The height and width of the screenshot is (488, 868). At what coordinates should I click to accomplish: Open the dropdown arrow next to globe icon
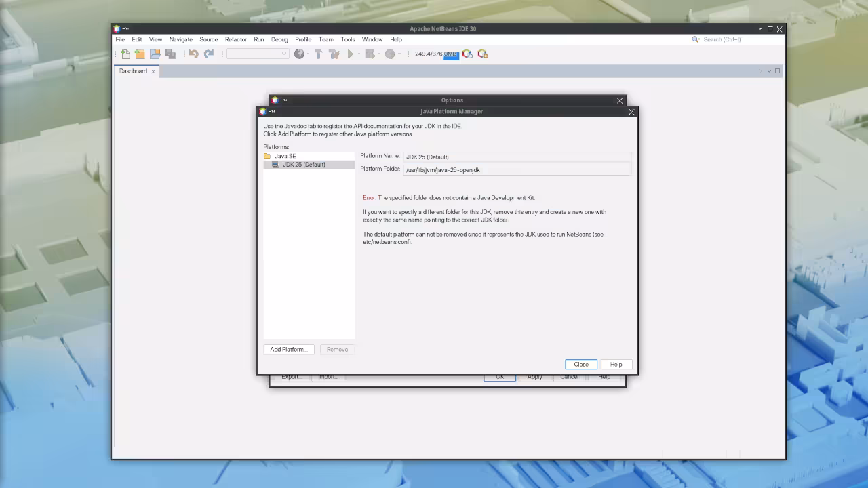(308, 54)
